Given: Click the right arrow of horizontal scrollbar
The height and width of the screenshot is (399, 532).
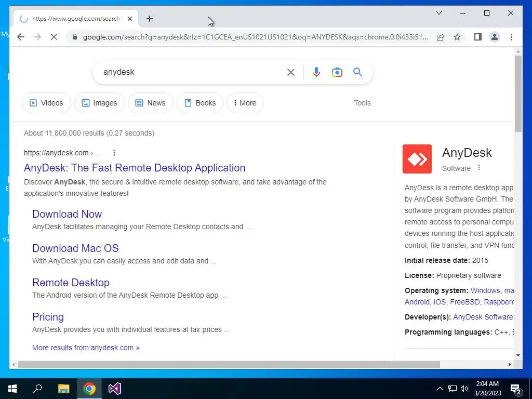Looking at the screenshot, I should [x=509, y=364].
